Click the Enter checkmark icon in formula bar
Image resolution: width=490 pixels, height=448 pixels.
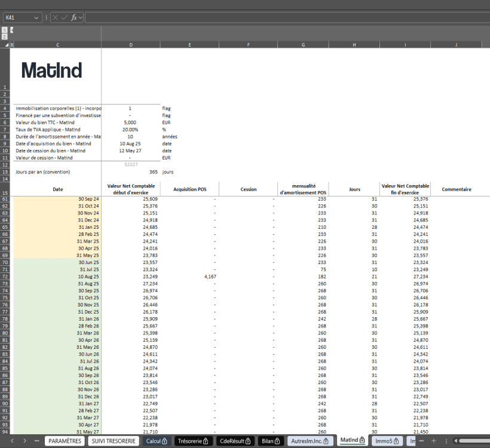tap(65, 18)
